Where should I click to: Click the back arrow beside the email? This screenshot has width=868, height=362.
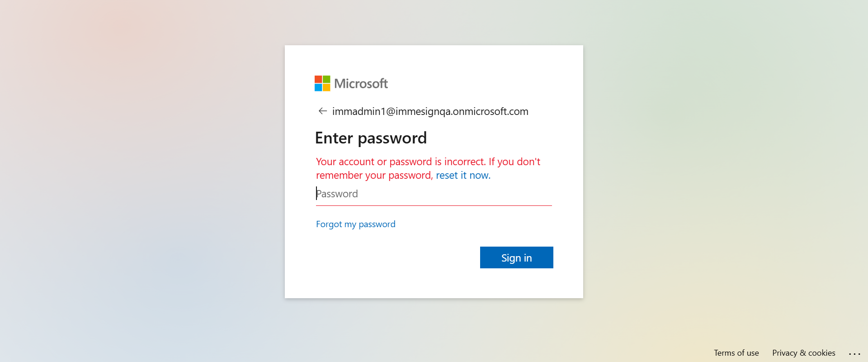click(x=322, y=111)
